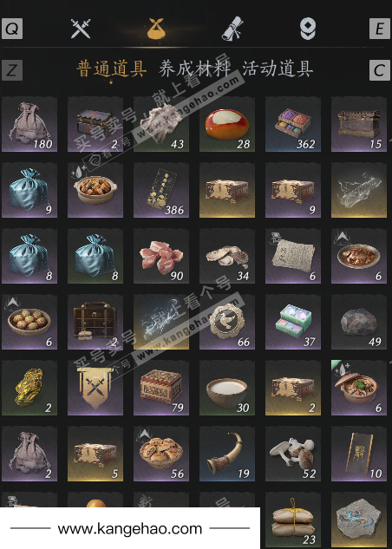Select the ivory horn item with 19
This screenshot has height=549, width=392.
click(227, 454)
